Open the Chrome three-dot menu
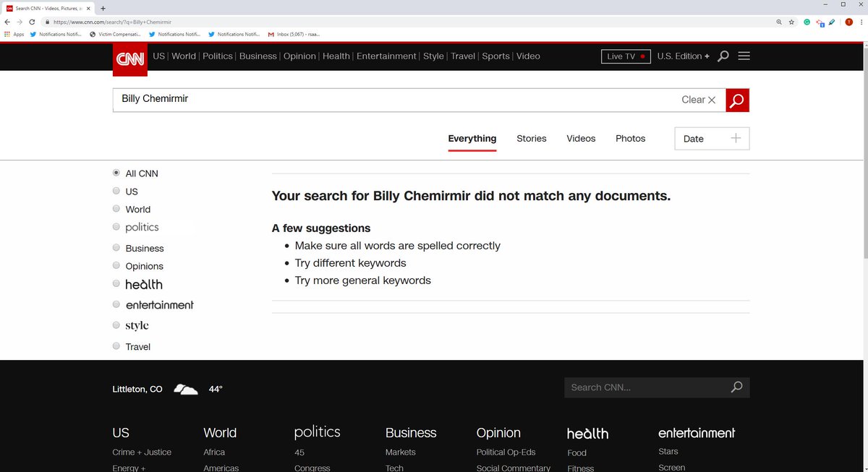Screen dimensions: 868x472 coord(861,22)
